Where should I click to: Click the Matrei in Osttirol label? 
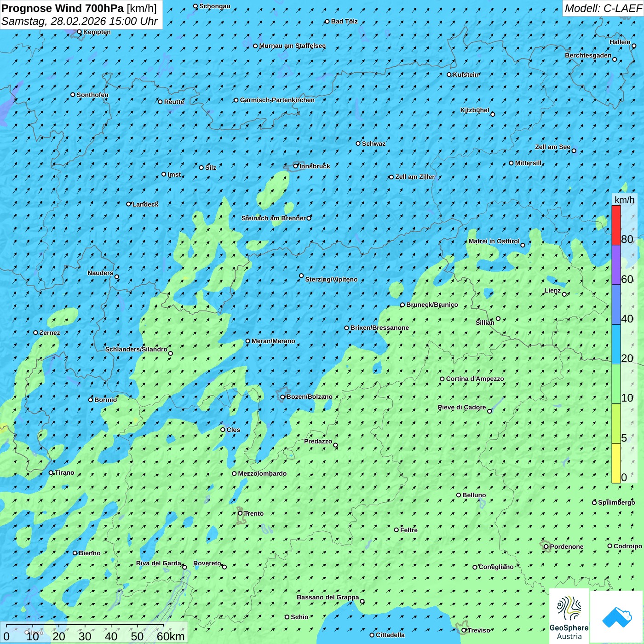(x=494, y=241)
